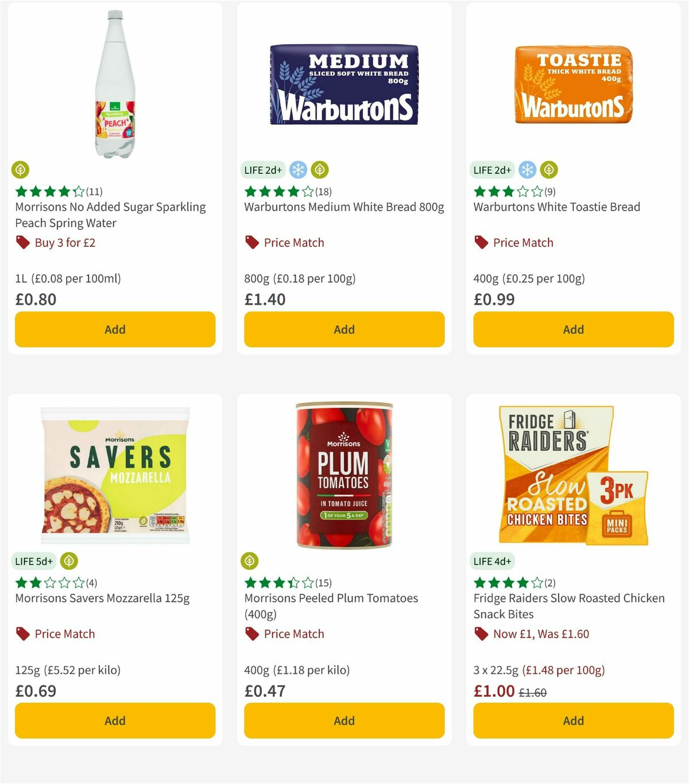Viewport: 689px width, 784px height.
Task: Click the star rating for Peach Spring Water
Action: coord(49,191)
